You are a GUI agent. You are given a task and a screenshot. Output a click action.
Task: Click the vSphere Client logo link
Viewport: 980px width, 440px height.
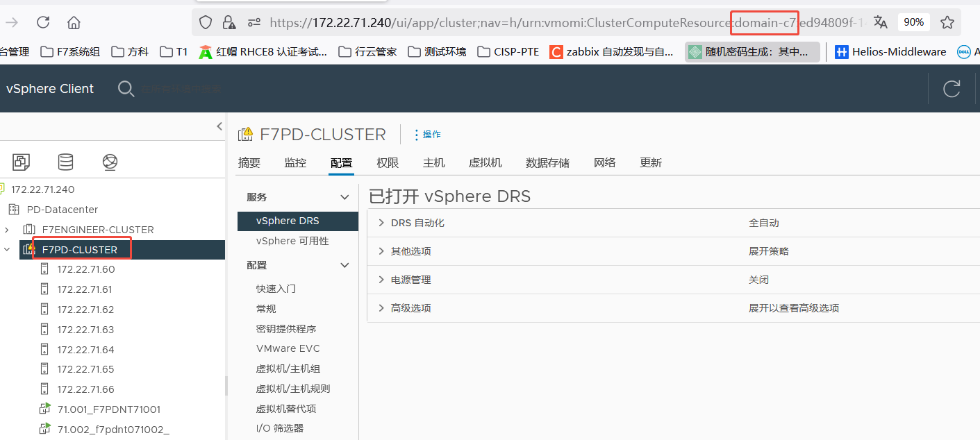click(x=50, y=89)
